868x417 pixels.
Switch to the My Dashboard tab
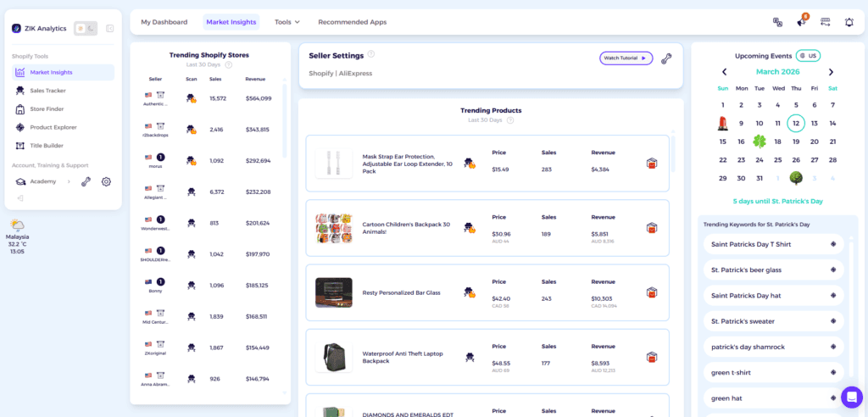(x=163, y=22)
